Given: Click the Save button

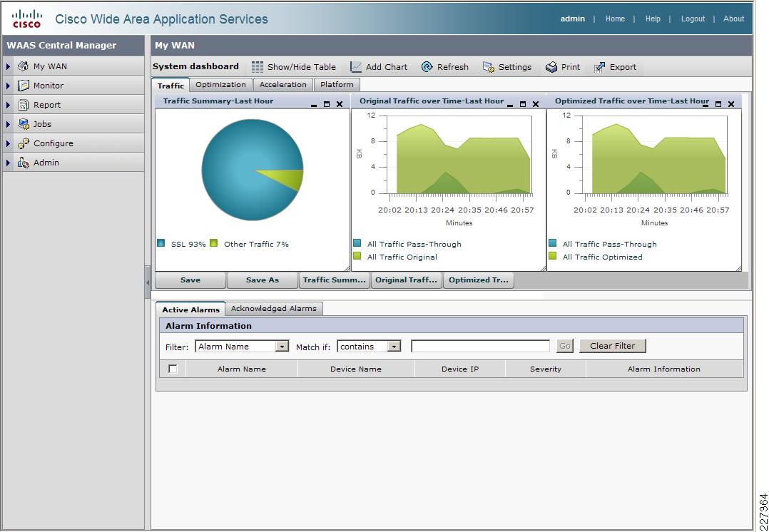Looking at the screenshot, I should coord(190,280).
